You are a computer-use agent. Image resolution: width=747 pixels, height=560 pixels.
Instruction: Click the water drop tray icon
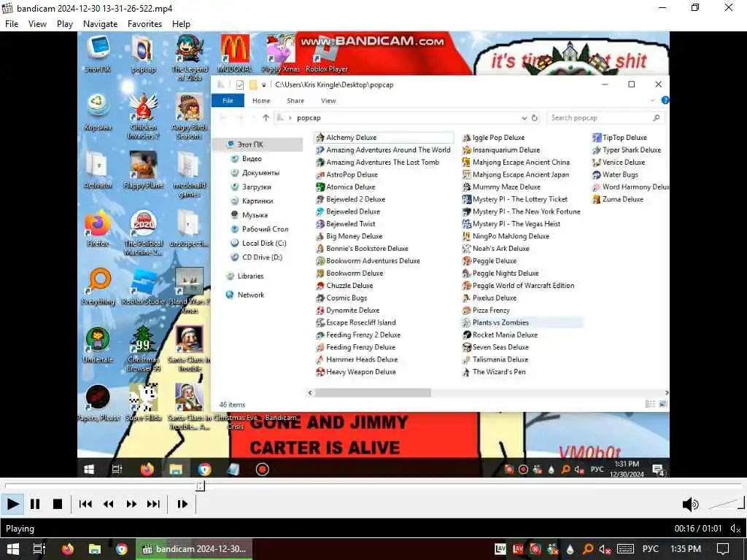[570, 549]
